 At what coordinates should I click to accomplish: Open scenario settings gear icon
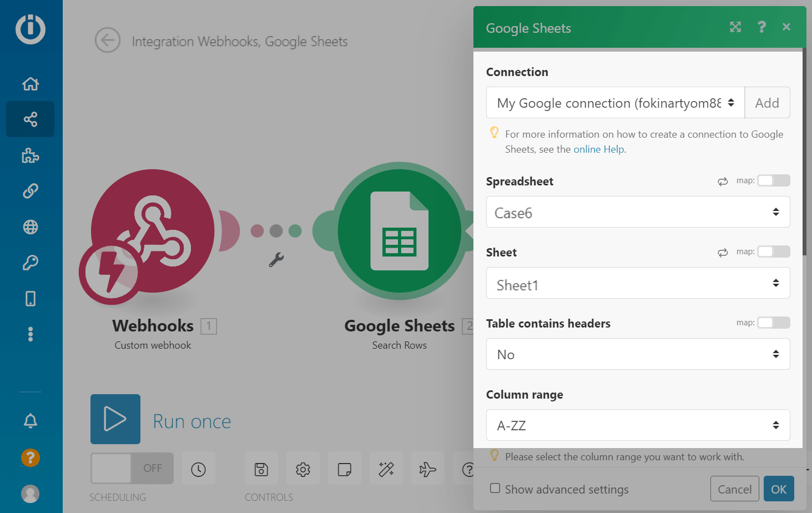(x=303, y=469)
